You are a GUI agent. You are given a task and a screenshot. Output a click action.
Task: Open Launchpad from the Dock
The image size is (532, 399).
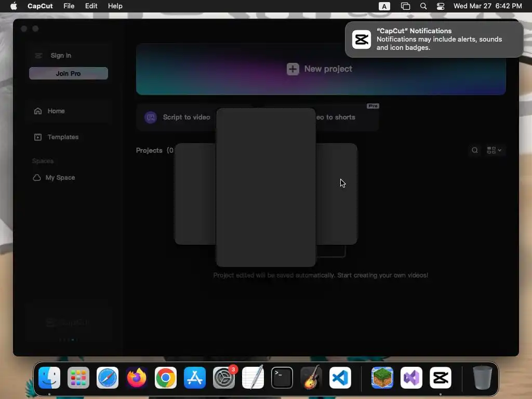tap(78, 378)
